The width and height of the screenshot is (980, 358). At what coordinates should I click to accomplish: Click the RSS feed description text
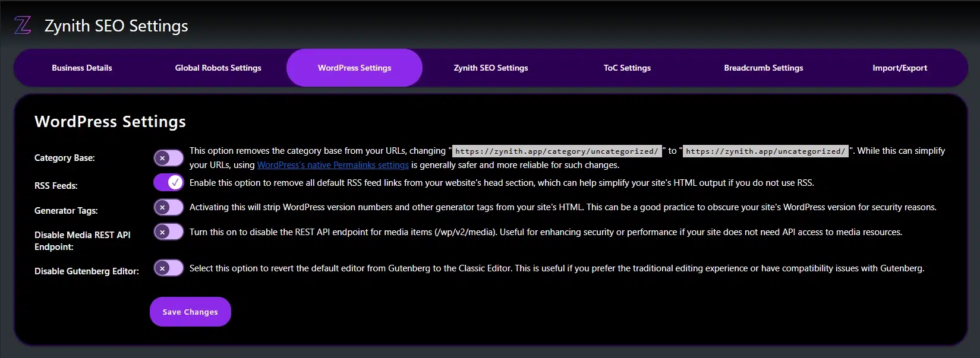[x=502, y=183]
